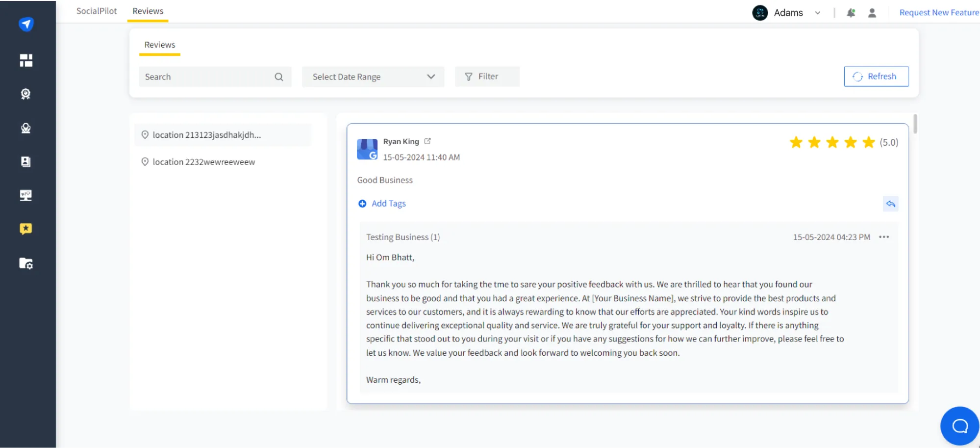Open the Contacts book icon in sidebar
The height and width of the screenshot is (448, 980).
(x=26, y=161)
